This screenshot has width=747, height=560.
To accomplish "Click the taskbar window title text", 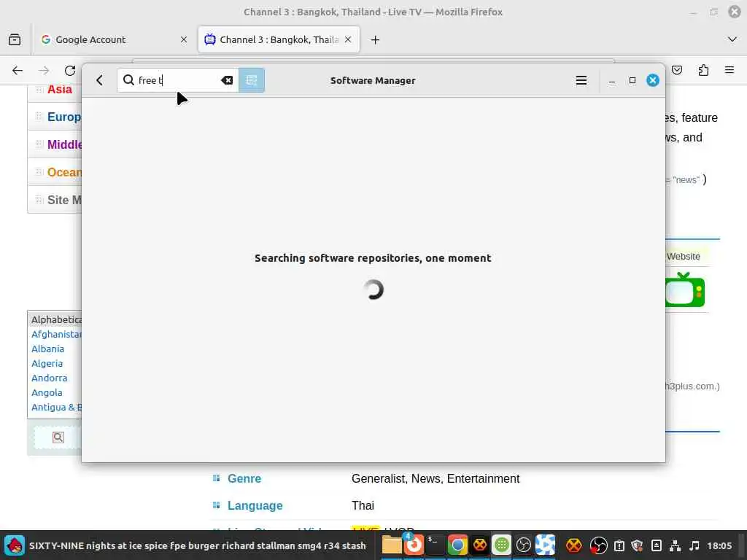I will click(x=197, y=545).
